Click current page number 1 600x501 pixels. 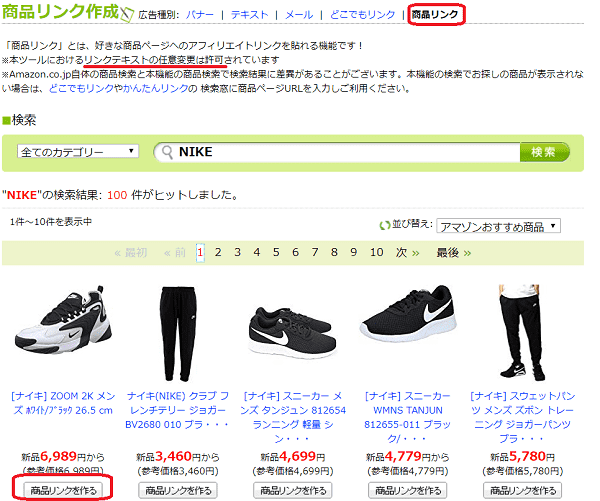click(200, 253)
